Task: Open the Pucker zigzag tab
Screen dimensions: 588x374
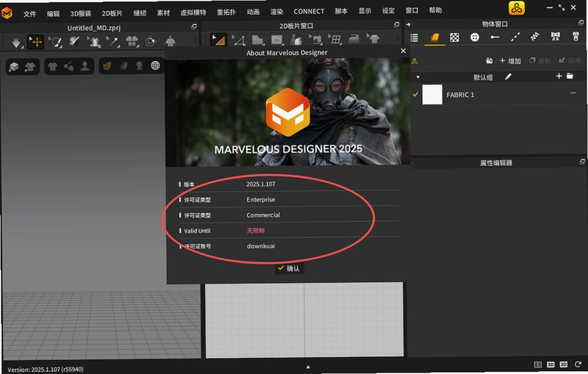Action: 535,37
